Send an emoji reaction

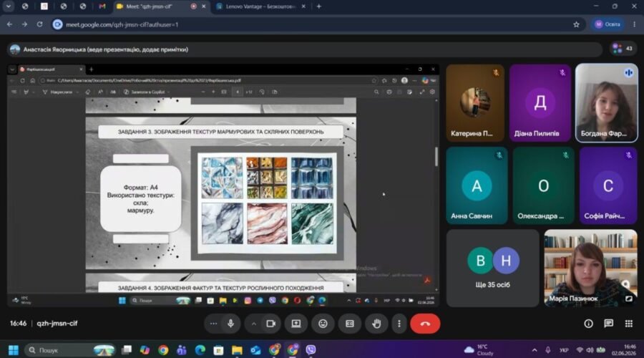point(323,324)
